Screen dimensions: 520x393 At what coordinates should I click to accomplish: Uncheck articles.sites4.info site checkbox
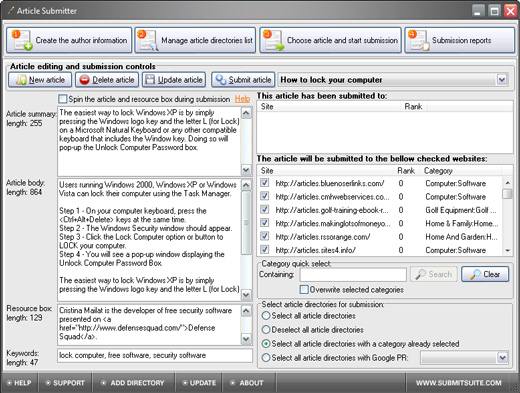264,250
